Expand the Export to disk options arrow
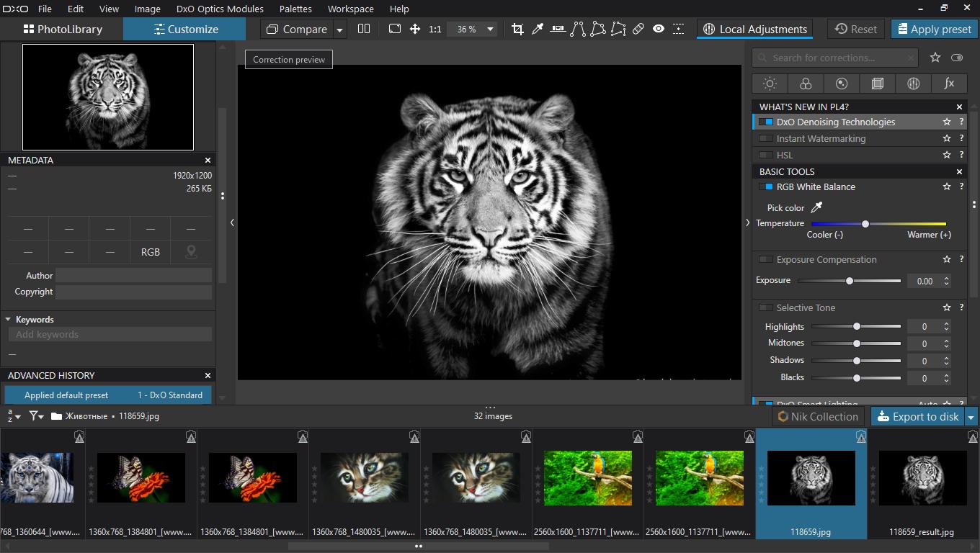 (x=971, y=417)
